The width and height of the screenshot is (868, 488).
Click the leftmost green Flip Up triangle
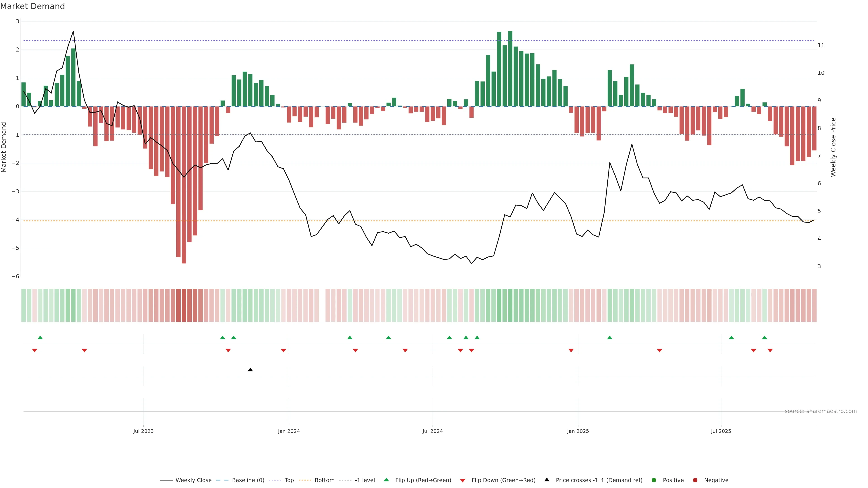tap(40, 338)
